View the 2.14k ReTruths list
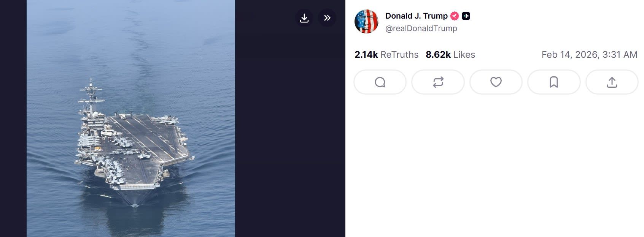 386,55
